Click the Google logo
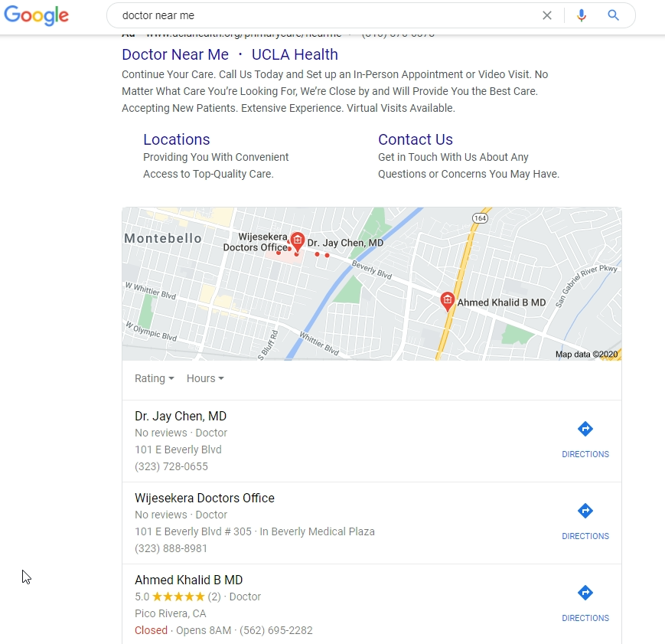The image size is (665, 644). click(36, 15)
